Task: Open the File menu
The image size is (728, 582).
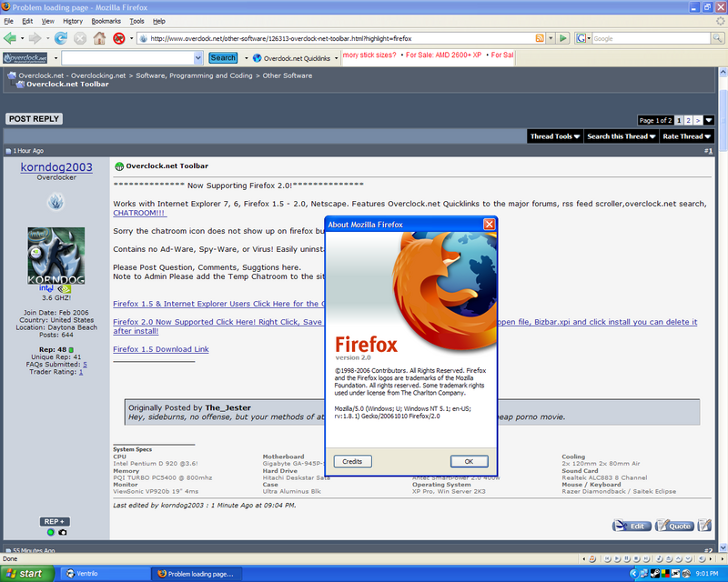Action: [9, 21]
